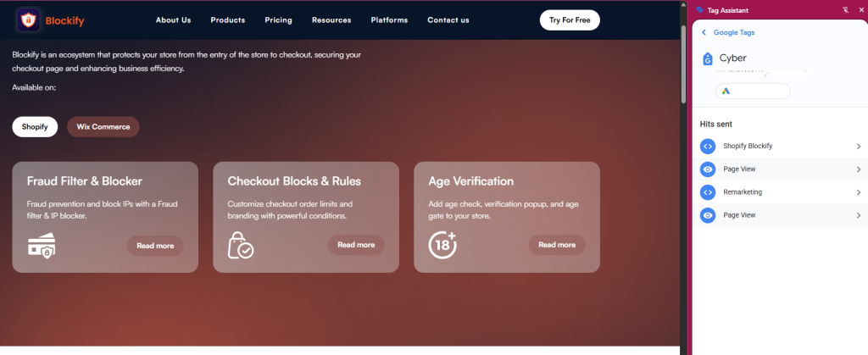Click the Available on: label
The height and width of the screenshot is (355, 868).
(34, 87)
